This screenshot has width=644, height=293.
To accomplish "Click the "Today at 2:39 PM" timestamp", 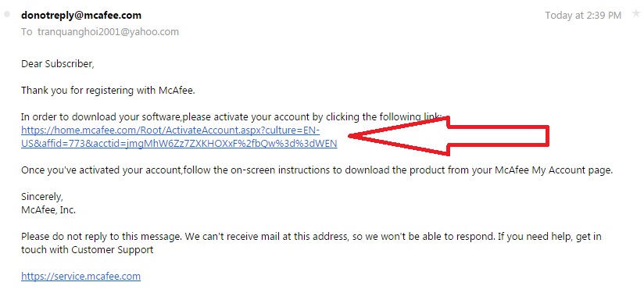I will tap(583, 16).
